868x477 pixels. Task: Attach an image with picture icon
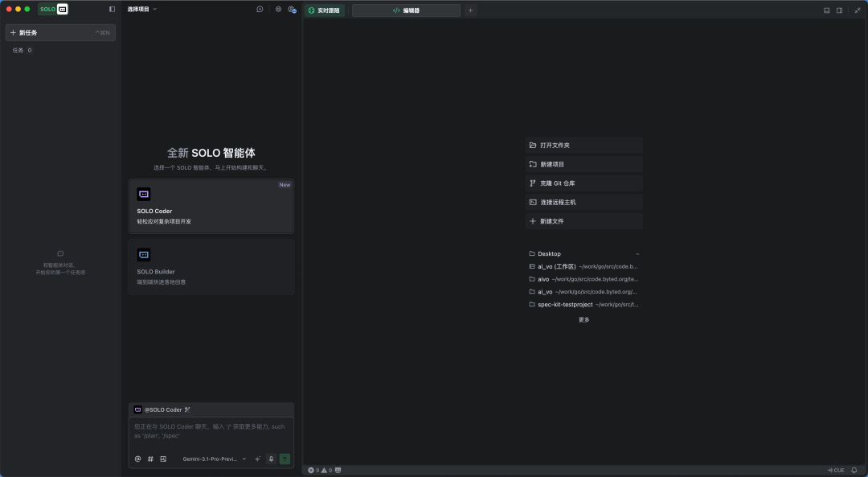click(163, 458)
